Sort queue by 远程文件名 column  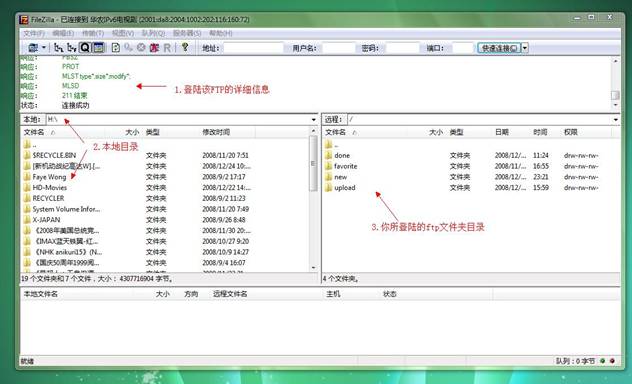click(230, 294)
